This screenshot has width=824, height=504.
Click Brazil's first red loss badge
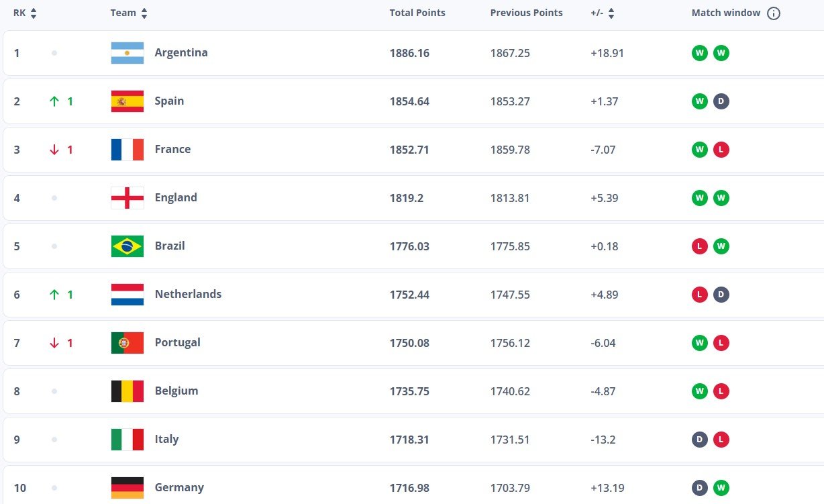700,246
